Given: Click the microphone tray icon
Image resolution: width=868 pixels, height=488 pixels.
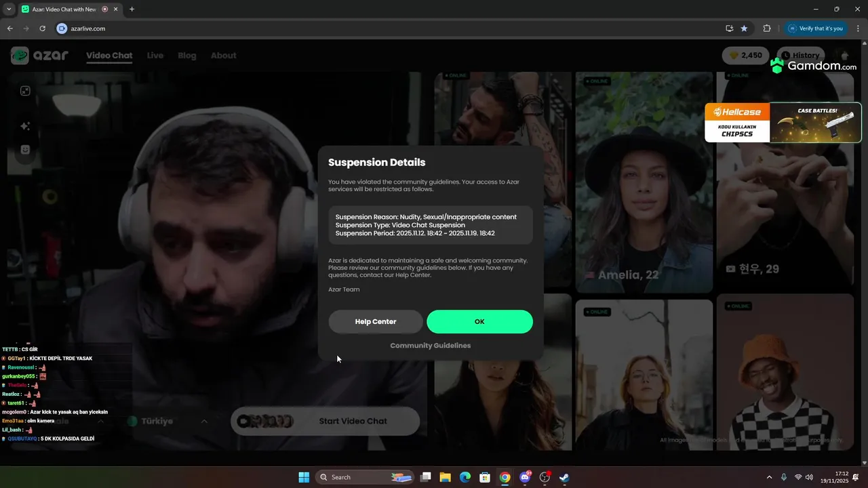Looking at the screenshot, I should [784, 477].
